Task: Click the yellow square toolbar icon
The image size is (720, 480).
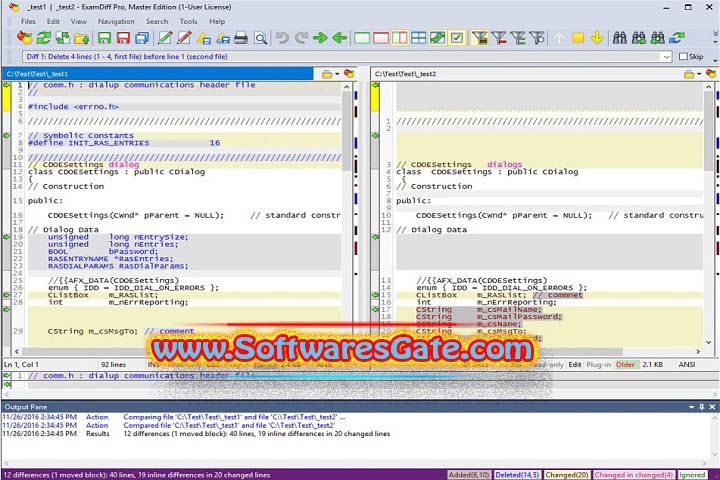Action: [x=578, y=38]
